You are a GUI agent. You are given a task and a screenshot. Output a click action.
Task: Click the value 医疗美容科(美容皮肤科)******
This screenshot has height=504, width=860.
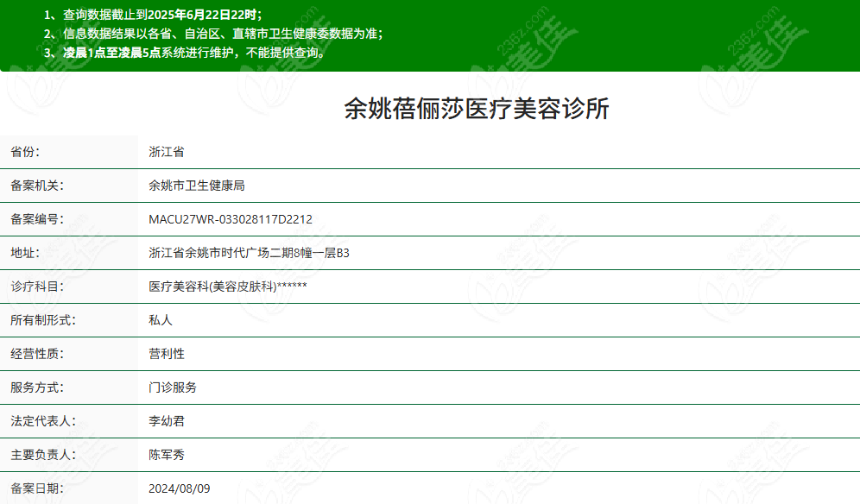tap(228, 287)
